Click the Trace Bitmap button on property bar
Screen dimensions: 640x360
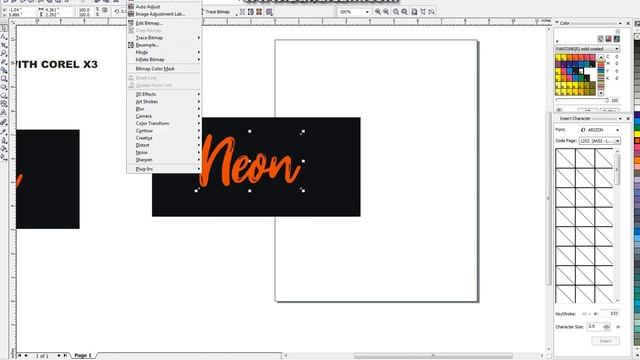tap(217, 12)
